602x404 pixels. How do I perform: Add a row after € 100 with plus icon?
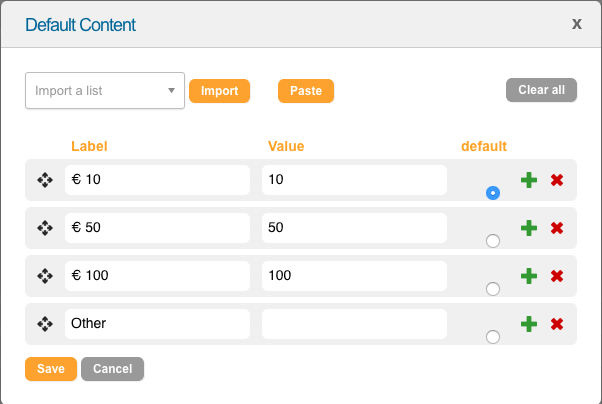(529, 276)
